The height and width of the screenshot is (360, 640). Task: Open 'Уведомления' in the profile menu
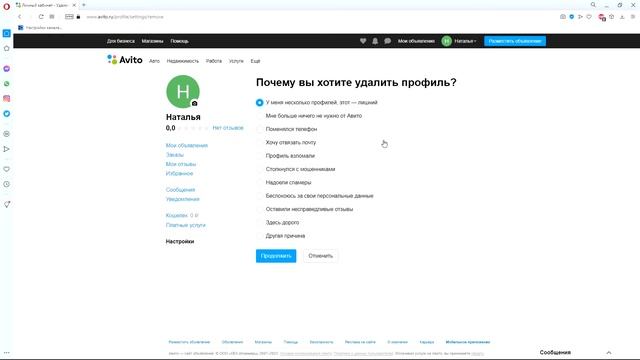pyautogui.click(x=182, y=199)
